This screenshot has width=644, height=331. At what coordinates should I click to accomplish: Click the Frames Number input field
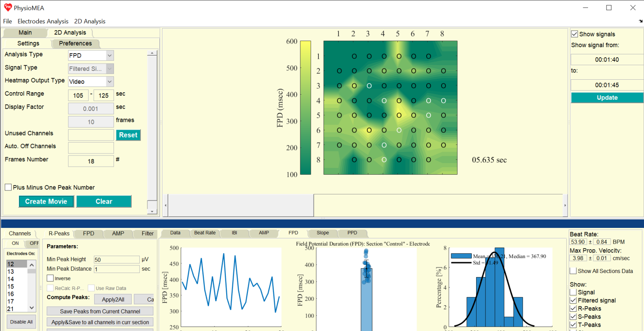click(91, 161)
